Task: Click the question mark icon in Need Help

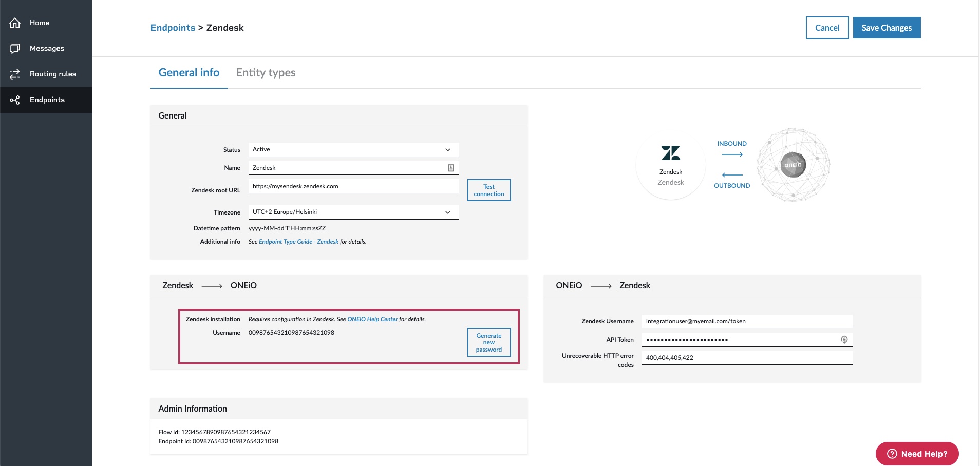Action: (892, 454)
